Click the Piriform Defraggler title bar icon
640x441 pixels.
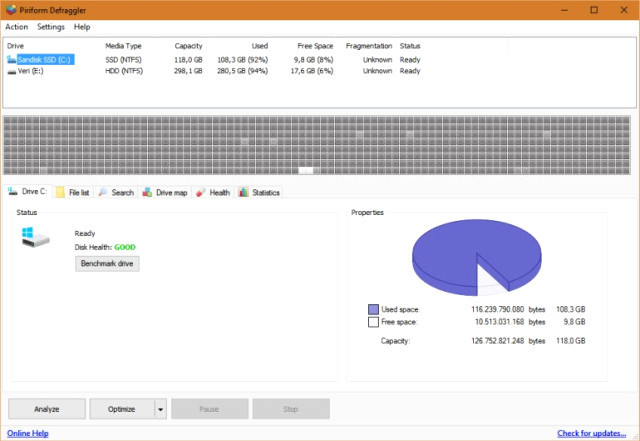(11, 10)
